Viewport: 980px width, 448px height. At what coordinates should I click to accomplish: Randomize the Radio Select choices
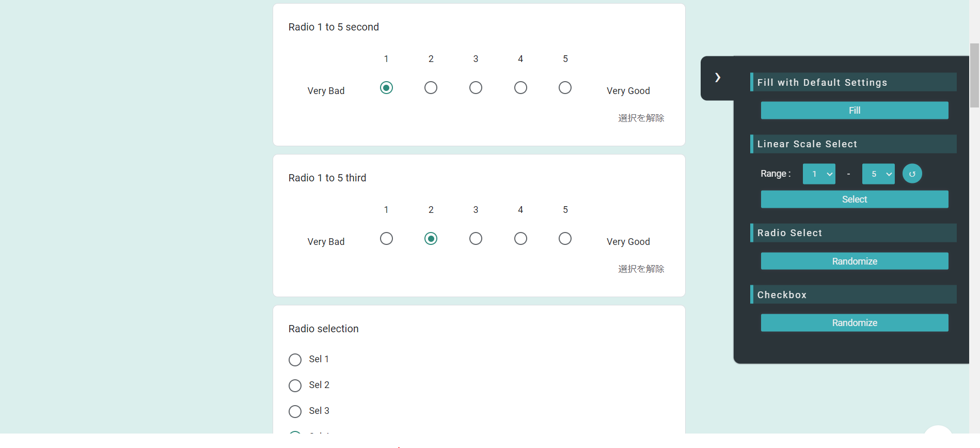coord(855,261)
